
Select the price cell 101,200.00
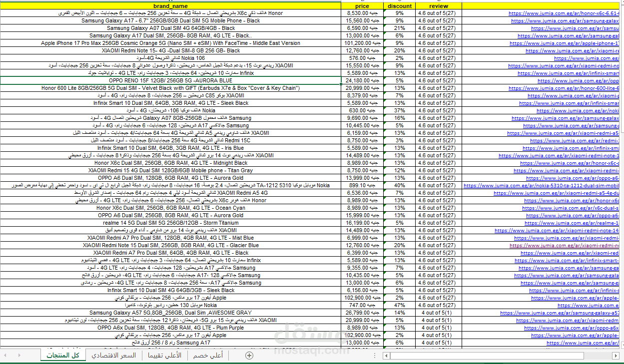[x=363, y=43]
